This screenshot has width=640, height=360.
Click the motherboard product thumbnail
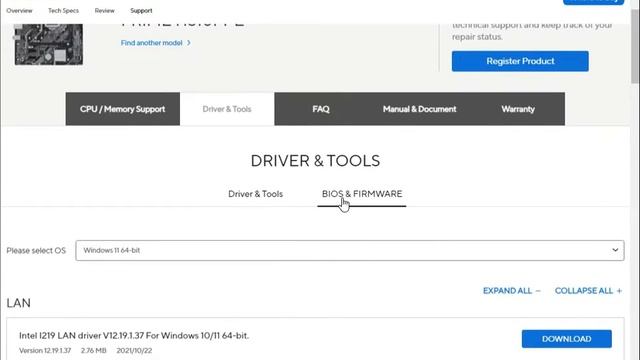pyautogui.click(x=49, y=44)
